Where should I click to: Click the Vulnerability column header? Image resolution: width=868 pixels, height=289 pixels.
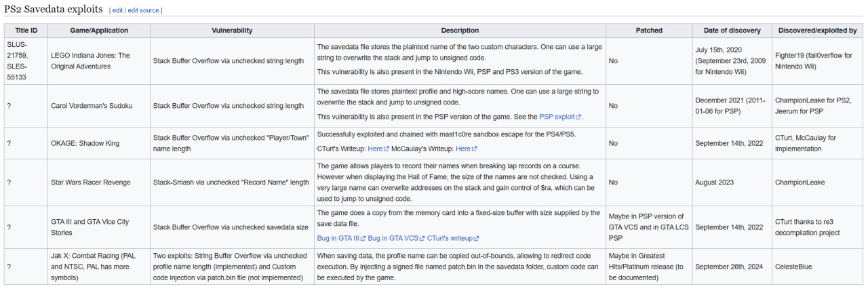[x=232, y=31]
